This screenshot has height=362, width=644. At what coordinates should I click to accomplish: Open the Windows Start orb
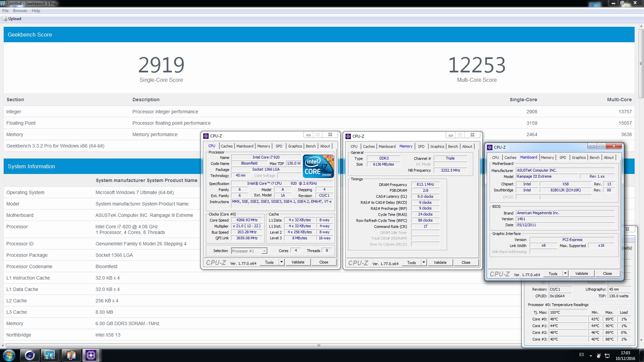click(x=9, y=355)
